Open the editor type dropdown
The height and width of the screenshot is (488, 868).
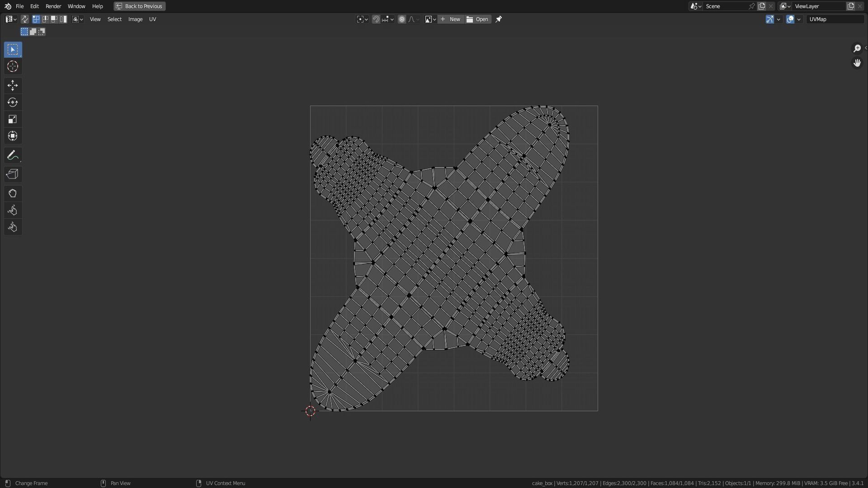point(11,19)
